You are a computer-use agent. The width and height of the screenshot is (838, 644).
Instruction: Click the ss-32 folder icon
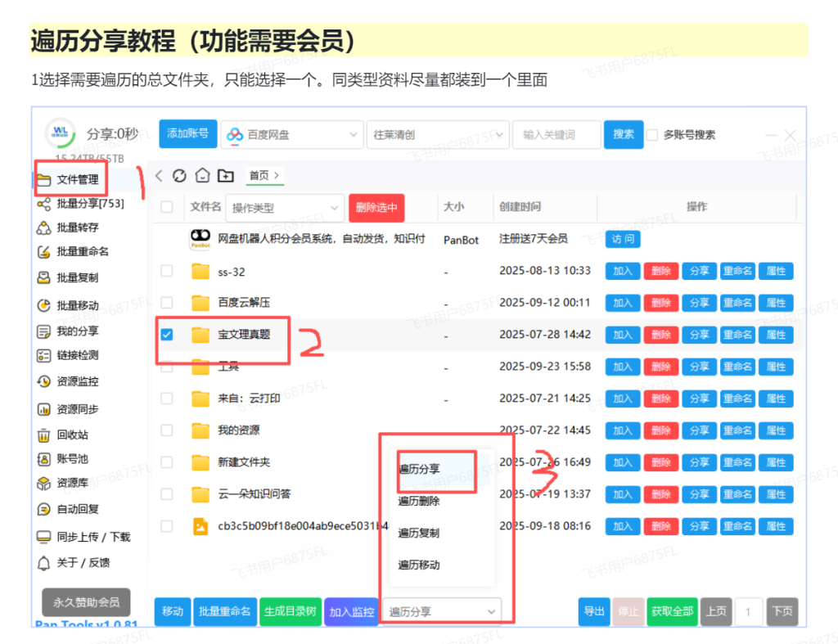point(200,271)
